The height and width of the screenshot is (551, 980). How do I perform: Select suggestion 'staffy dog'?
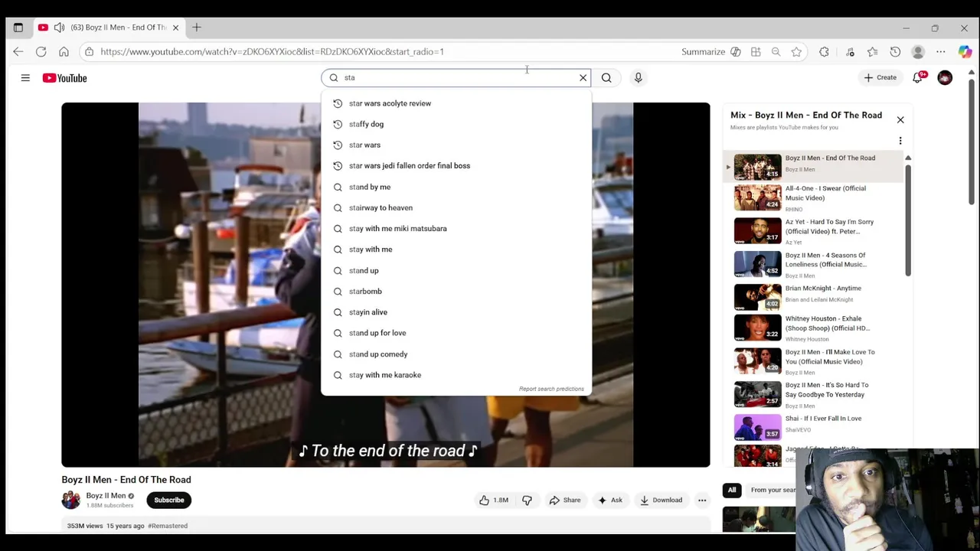click(456, 124)
